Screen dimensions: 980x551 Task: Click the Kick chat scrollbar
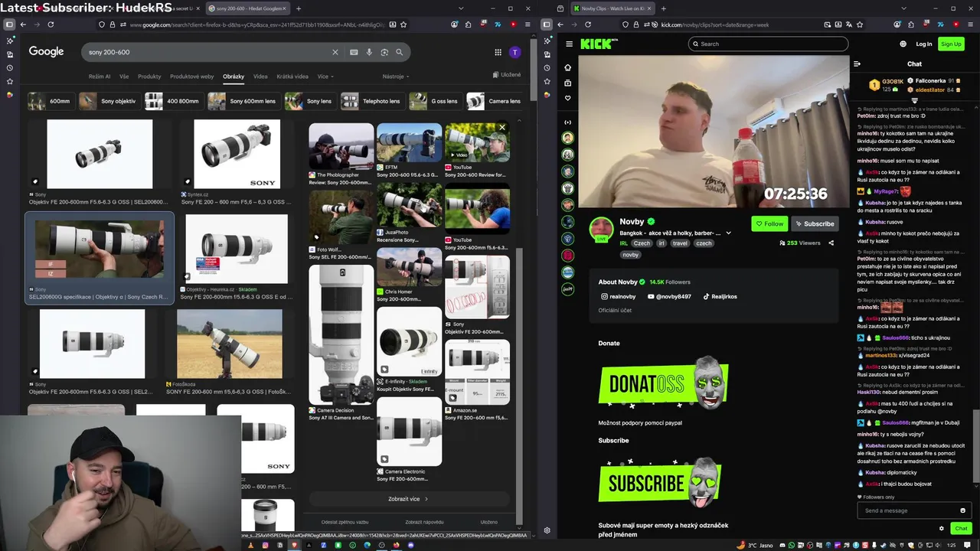click(x=975, y=445)
